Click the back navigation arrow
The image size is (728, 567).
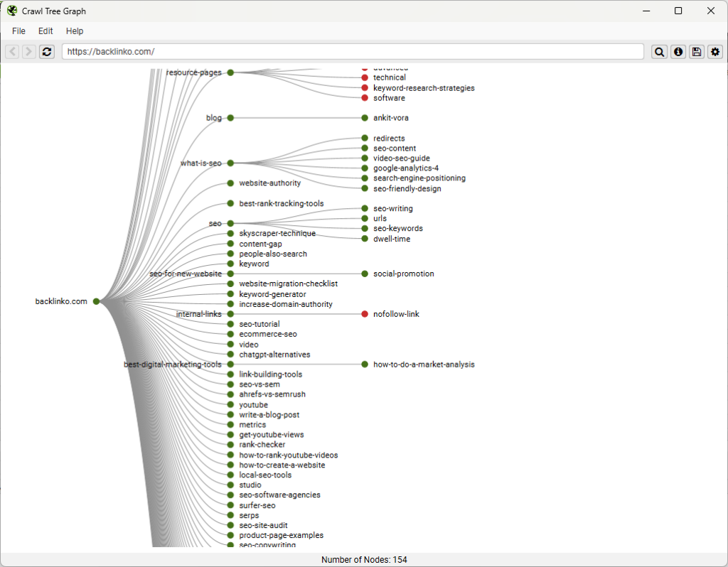(x=11, y=51)
